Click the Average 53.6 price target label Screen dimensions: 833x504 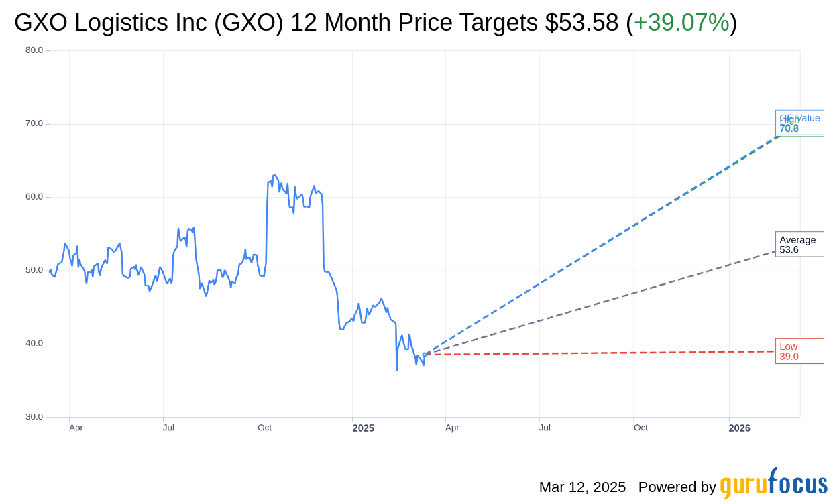799,245
